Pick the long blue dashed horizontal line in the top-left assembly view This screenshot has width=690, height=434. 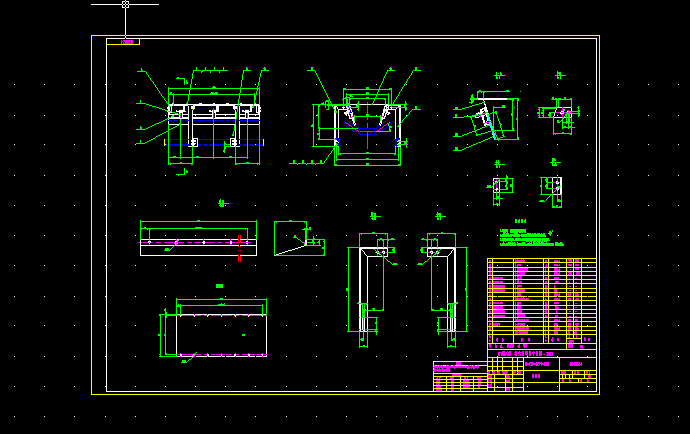click(214, 142)
